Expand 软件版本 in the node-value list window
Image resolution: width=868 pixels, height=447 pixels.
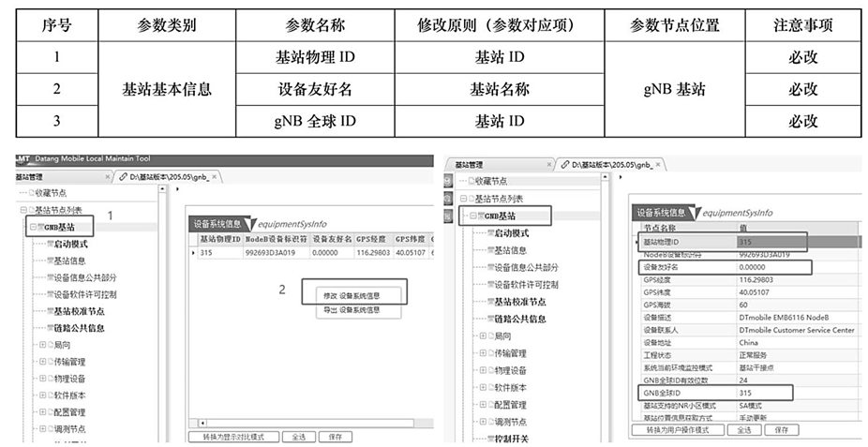484,388
